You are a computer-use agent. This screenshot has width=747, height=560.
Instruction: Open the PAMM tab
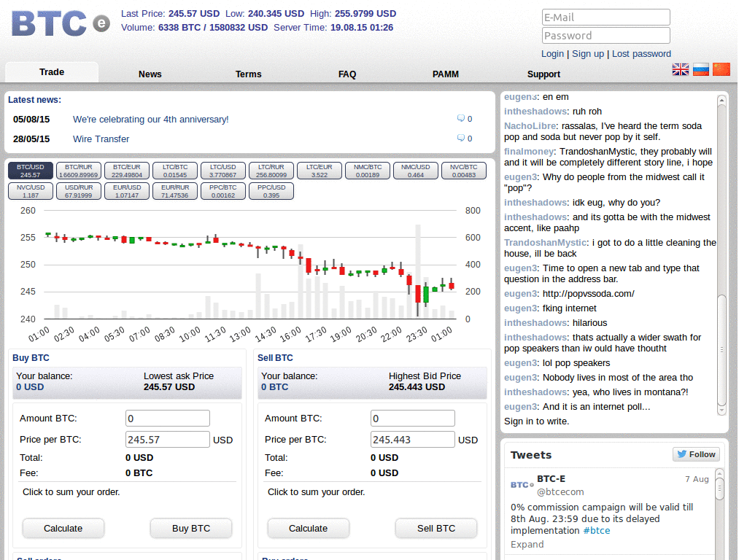click(446, 74)
